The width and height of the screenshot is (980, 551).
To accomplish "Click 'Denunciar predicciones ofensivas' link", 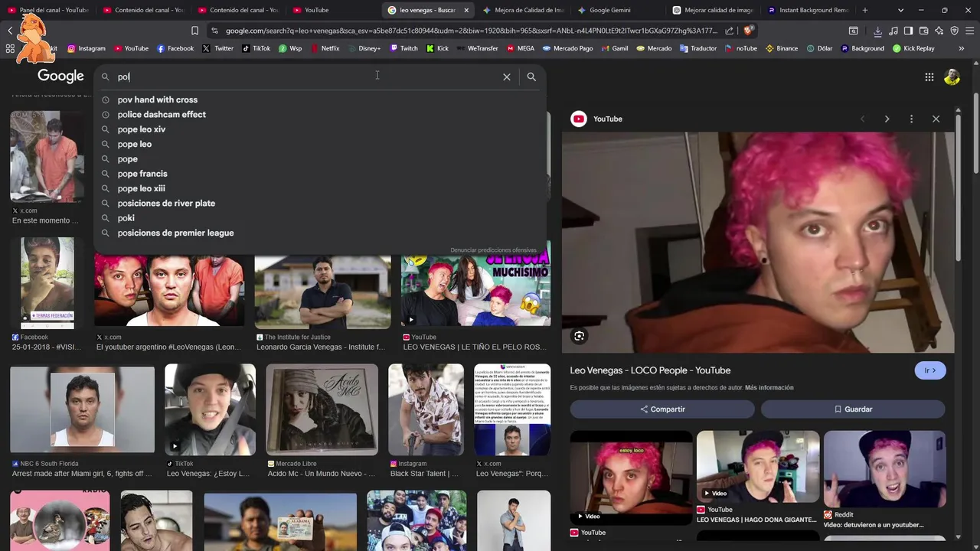I will (493, 250).
